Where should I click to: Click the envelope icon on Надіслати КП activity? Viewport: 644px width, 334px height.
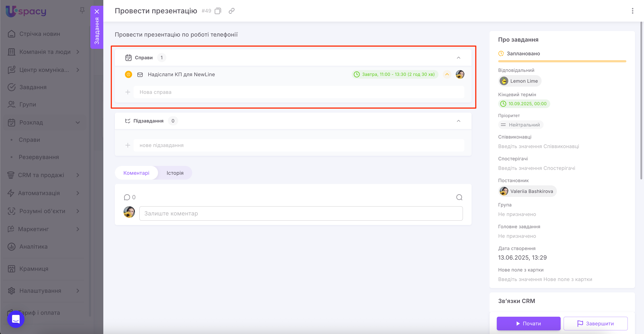140,75
